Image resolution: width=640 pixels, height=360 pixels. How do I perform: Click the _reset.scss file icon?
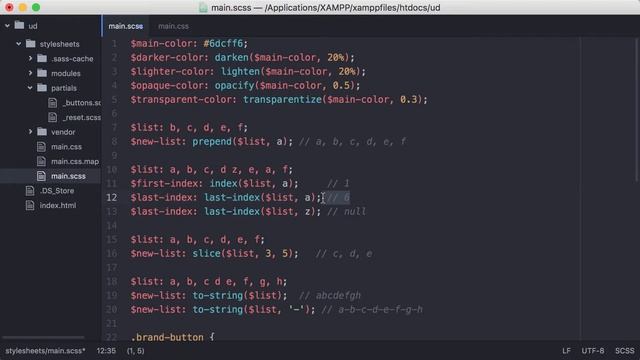click(x=53, y=117)
